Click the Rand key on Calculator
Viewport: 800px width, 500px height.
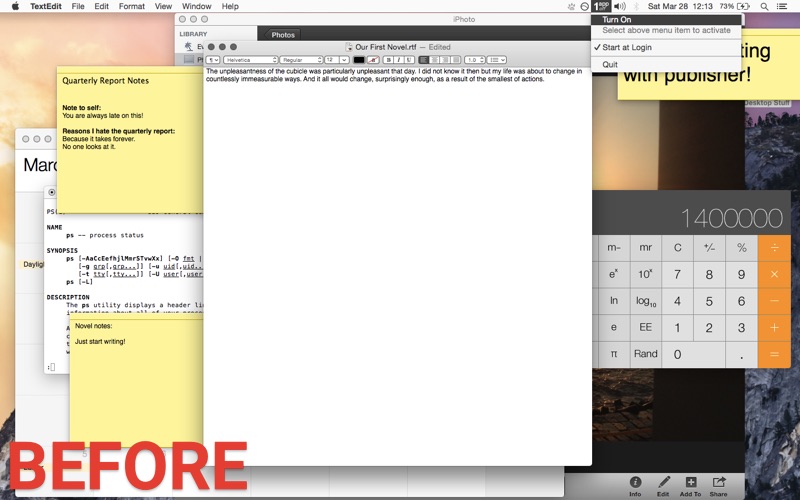tap(645, 354)
